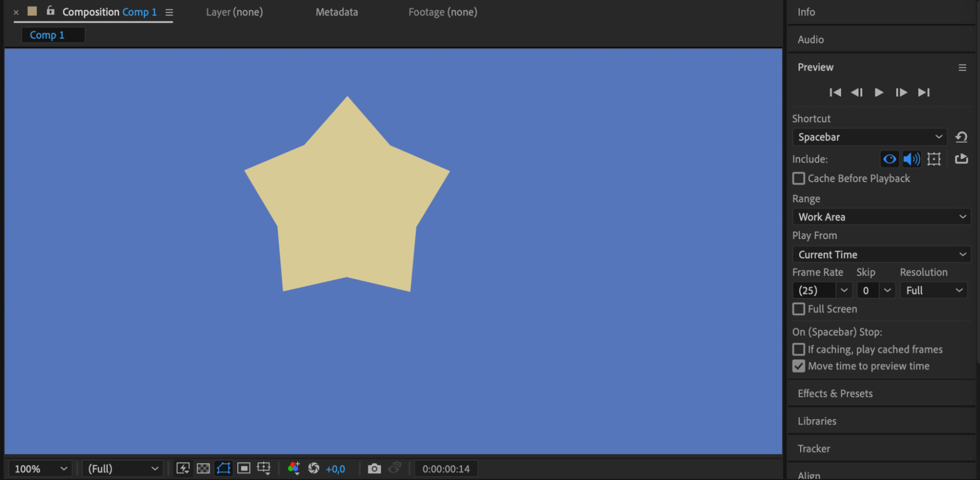Switch to the Metadata tab
Screen dimensions: 980x480
(337, 12)
